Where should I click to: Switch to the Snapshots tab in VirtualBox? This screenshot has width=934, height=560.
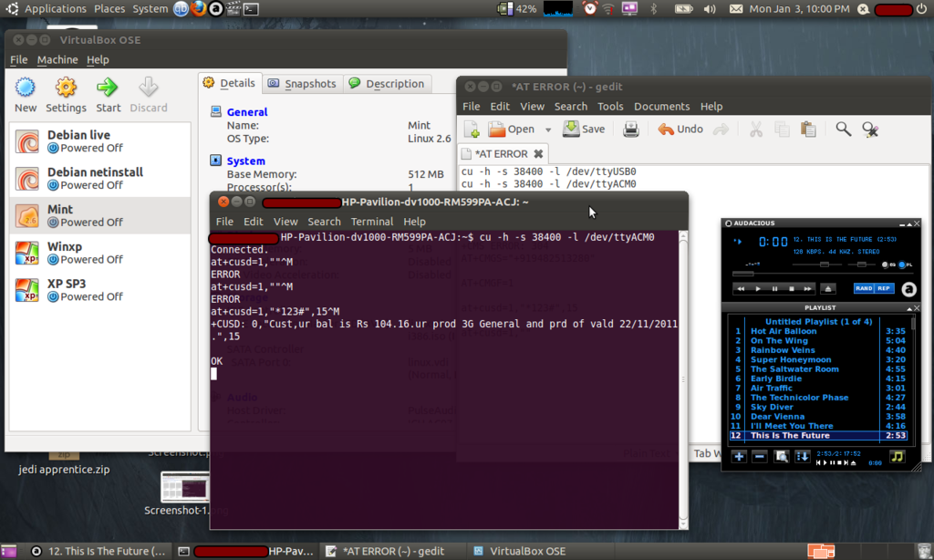[x=302, y=84]
